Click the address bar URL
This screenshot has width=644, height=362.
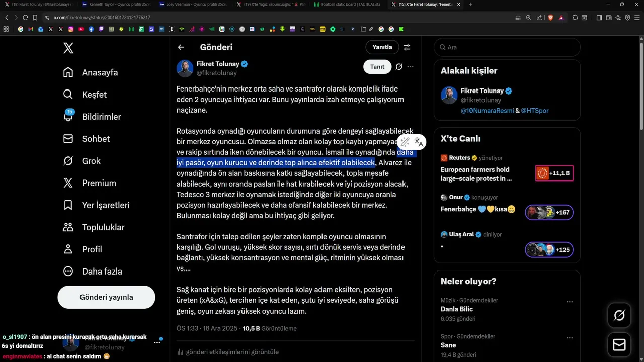102,18
